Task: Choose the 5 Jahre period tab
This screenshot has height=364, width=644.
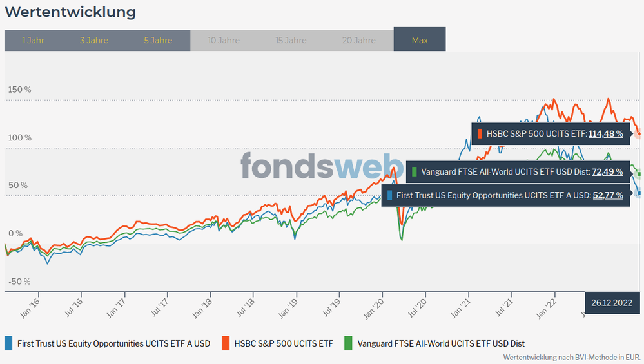Action: click(x=158, y=40)
